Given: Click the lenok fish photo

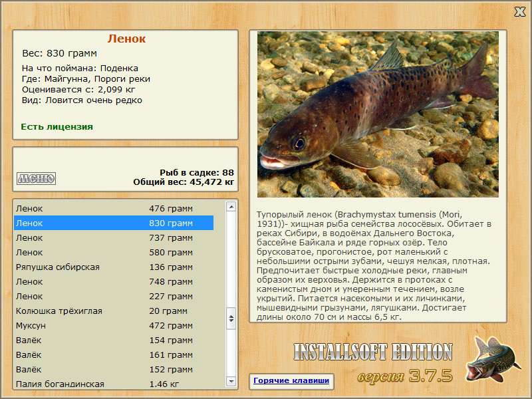Looking at the screenshot, I should coord(378,114).
